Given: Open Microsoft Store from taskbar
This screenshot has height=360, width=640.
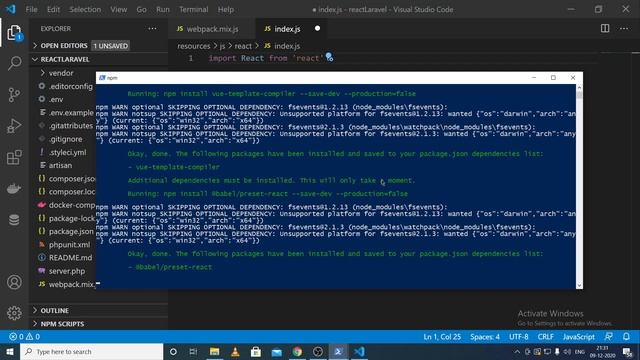Looking at the screenshot, I should pyautogui.click(x=256, y=352).
